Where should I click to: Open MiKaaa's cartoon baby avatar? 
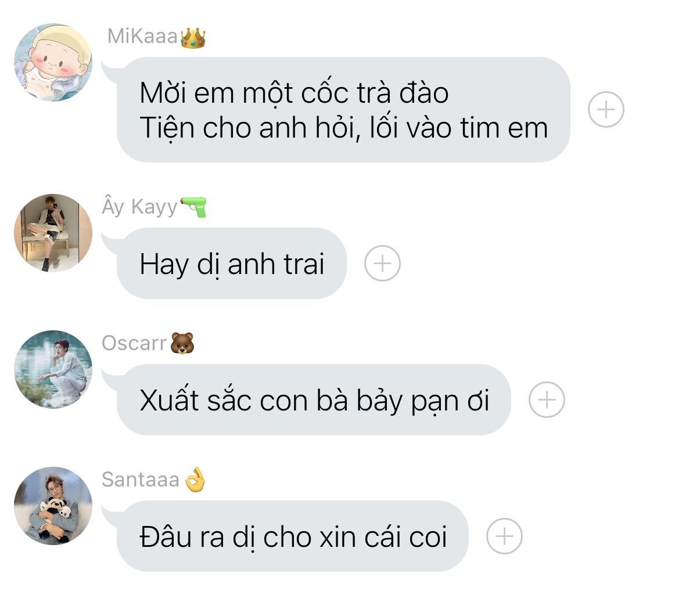tap(53, 62)
